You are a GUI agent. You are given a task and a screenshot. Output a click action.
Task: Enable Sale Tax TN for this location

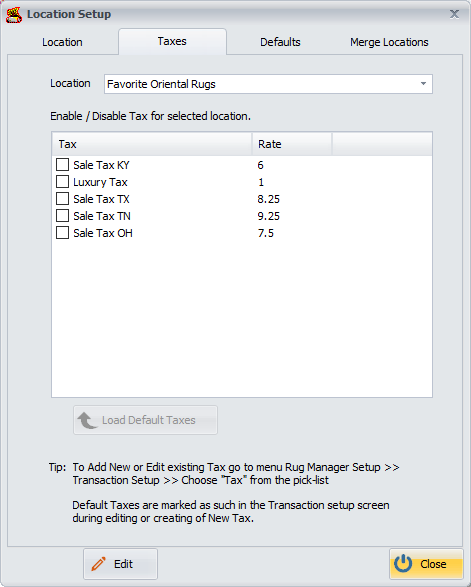click(63, 216)
